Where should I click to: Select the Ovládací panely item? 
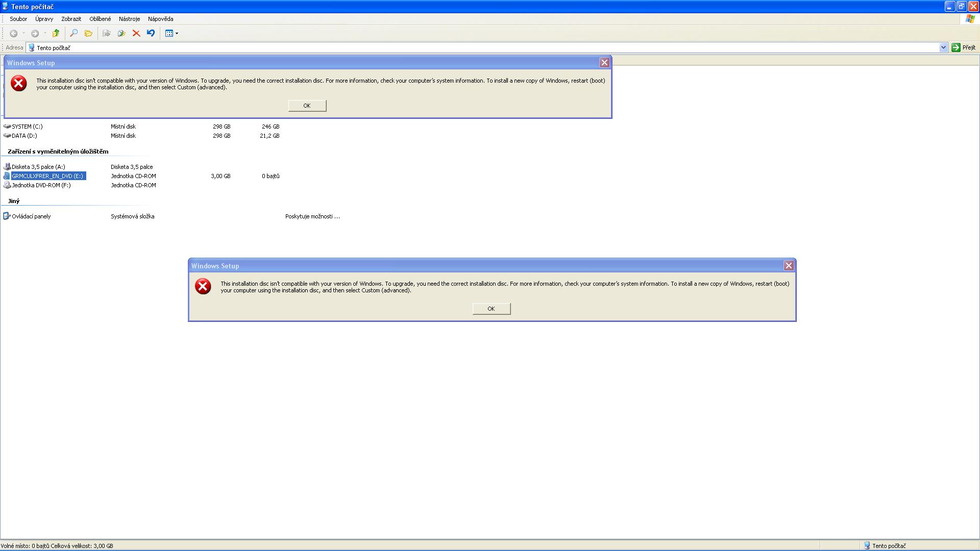[31, 216]
